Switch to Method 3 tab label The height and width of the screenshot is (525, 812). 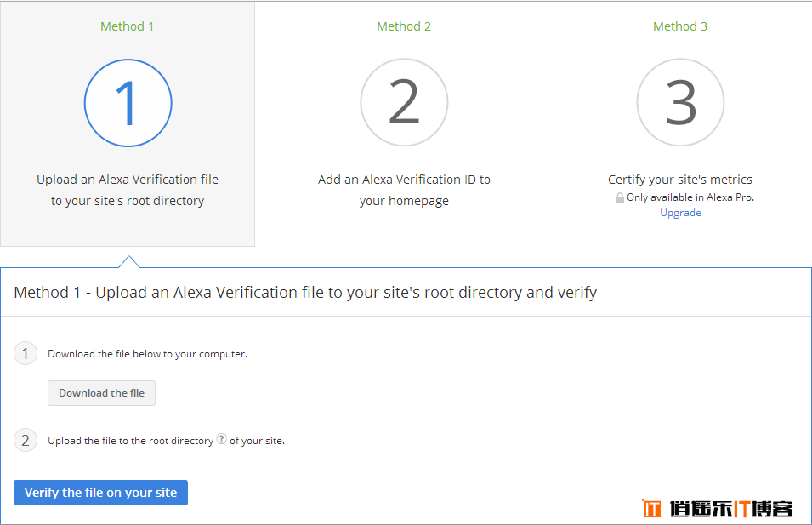point(680,26)
